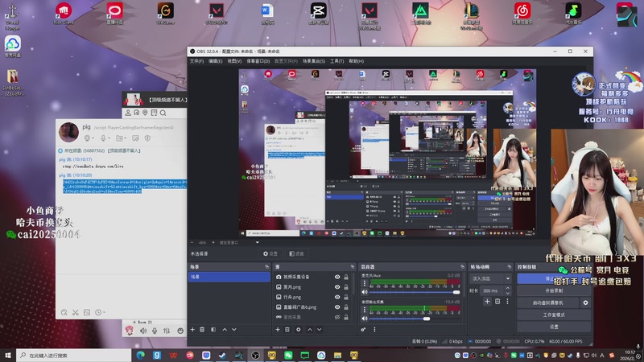Hide the 视频采集设备 source with eye icon
This screenshot has height=362, width=644.
[x=337, y=277]
